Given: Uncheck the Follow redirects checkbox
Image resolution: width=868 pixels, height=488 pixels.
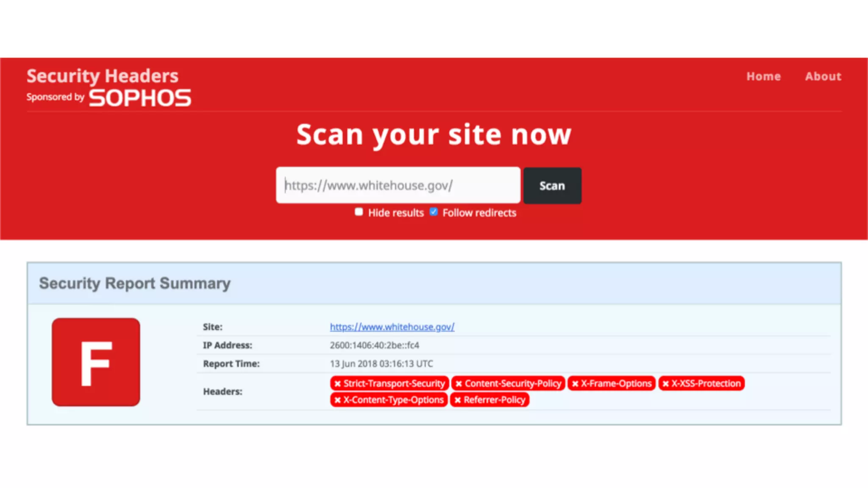Looking at the screenshot, I should [x=434, y=212].
